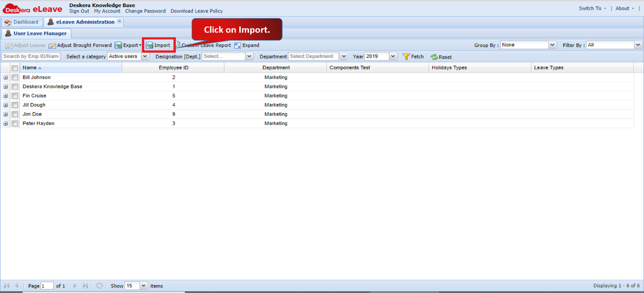Check the Jill Dough row checkbox
The height and width of the screenshot is (293, 644).
click(15, 105)
